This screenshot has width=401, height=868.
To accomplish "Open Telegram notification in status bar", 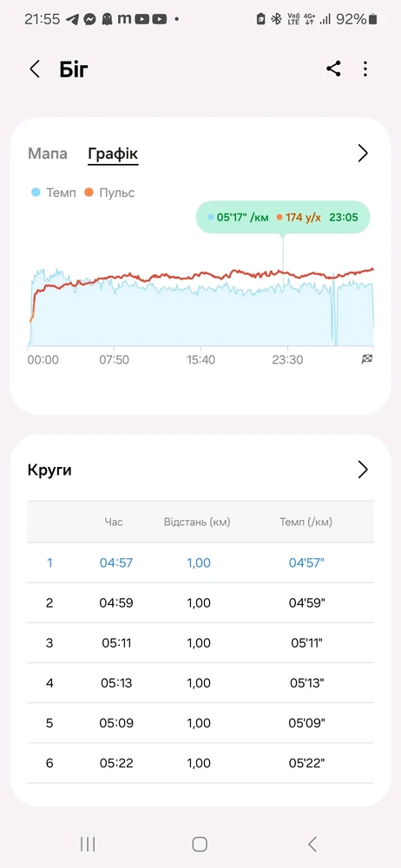I will click(72, 19).
